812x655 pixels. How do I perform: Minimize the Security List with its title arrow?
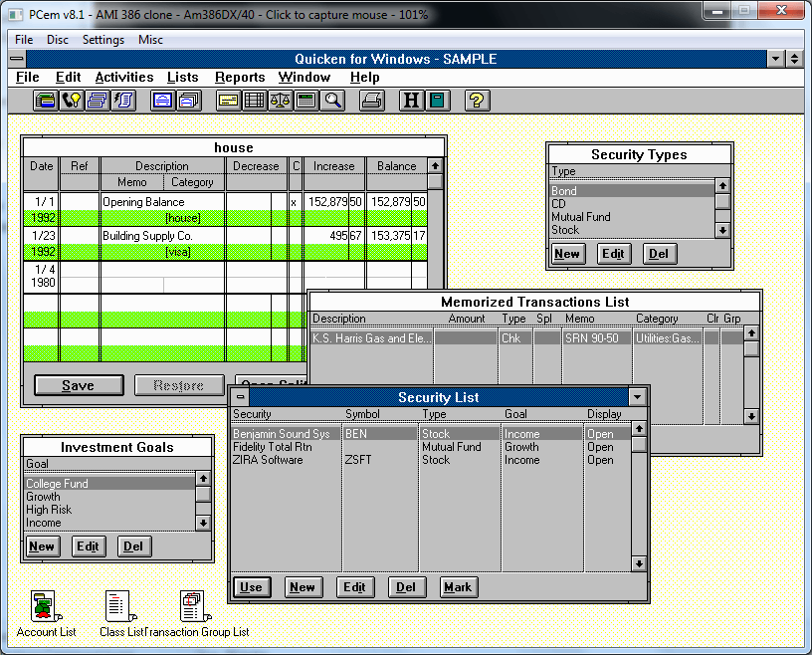[638, 397]
